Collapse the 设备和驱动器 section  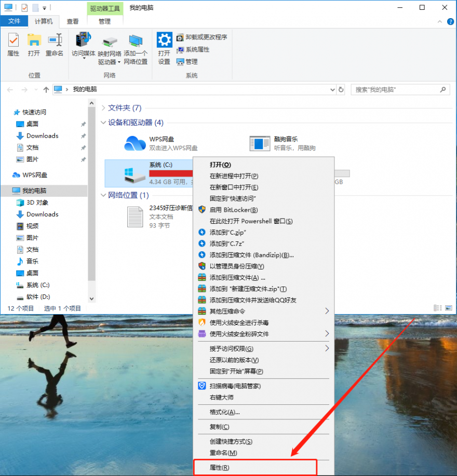coord(103,123)
